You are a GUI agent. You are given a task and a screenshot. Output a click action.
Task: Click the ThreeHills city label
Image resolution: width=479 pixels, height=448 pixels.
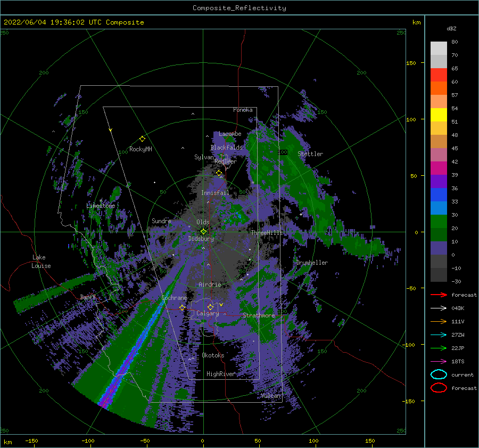267,233
